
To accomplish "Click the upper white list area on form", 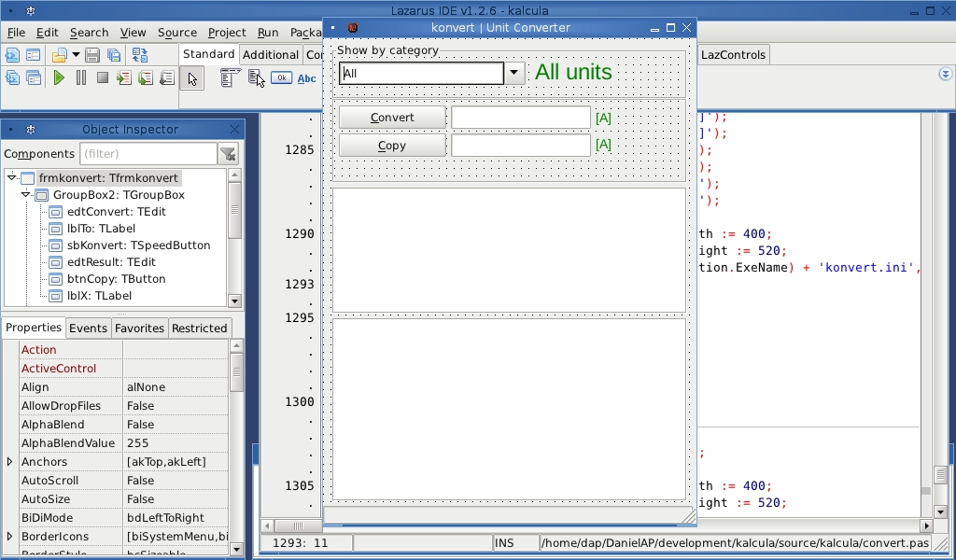I will pyautogui.click(x=509, y=250).
